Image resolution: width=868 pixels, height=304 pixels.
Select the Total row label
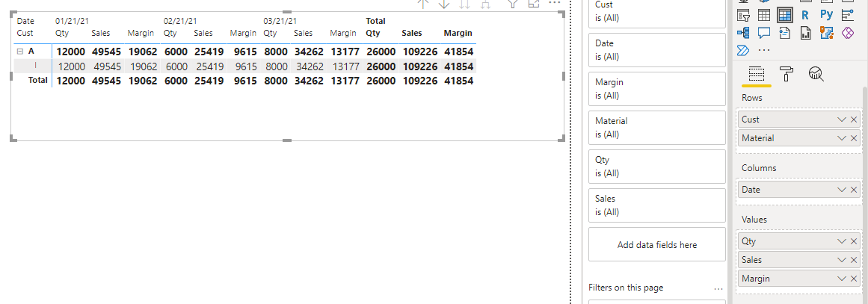tap(38, 81)
